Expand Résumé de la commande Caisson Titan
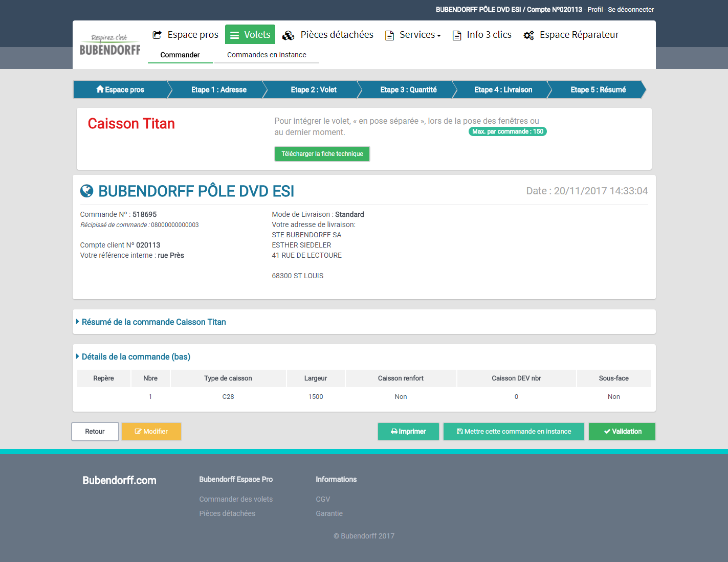The width and height of the screenshot is (728, 562). pyautogui.click(x=153, y=322)
